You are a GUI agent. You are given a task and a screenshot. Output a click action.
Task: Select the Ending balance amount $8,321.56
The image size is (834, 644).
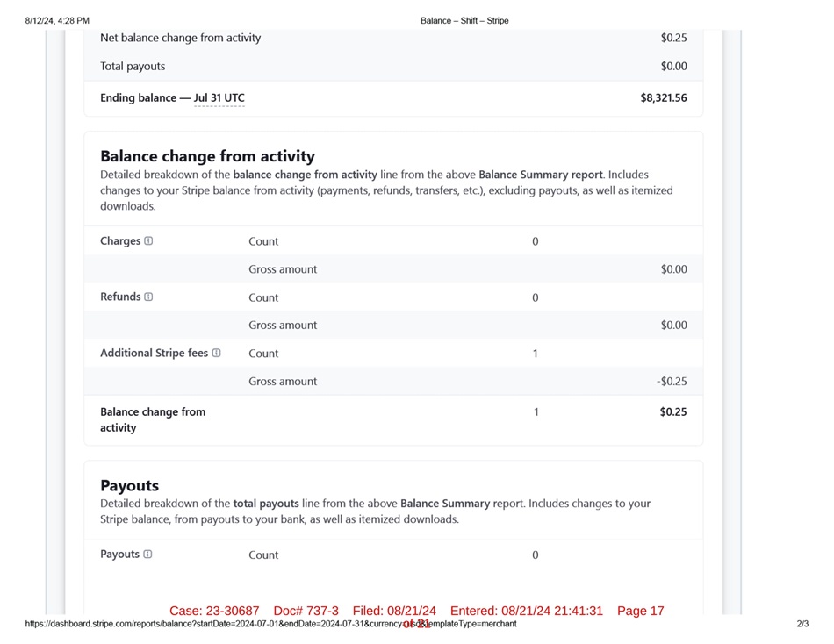[x=663, y=98]
